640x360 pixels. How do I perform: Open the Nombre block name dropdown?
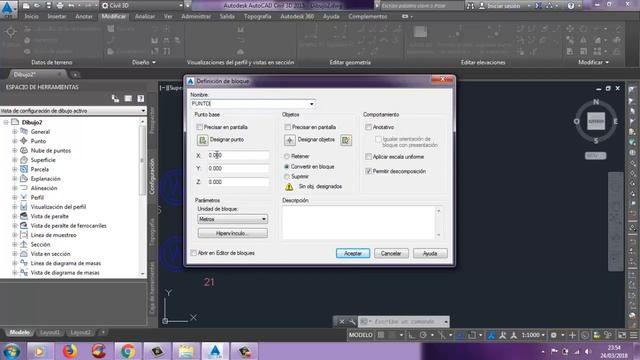pyautogui.click(x=311, y=104)
